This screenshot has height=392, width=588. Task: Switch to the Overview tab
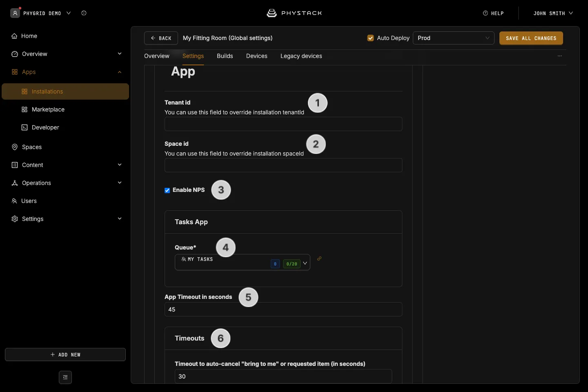coord(157,56)
